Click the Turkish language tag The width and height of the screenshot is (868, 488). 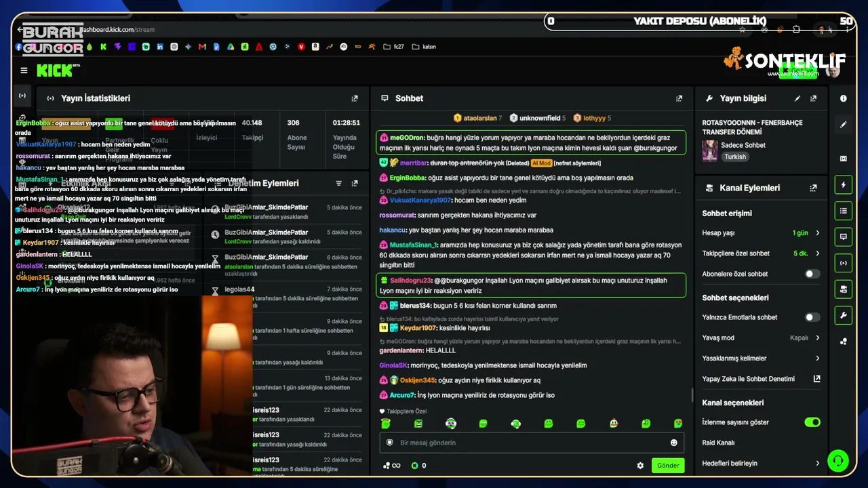tap(735, 157)
